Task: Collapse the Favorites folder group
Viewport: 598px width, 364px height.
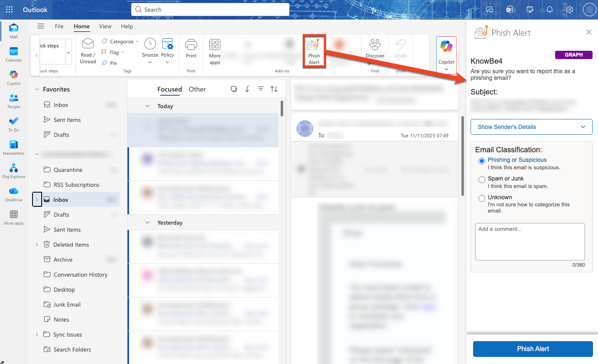Action: coord(37,89)
